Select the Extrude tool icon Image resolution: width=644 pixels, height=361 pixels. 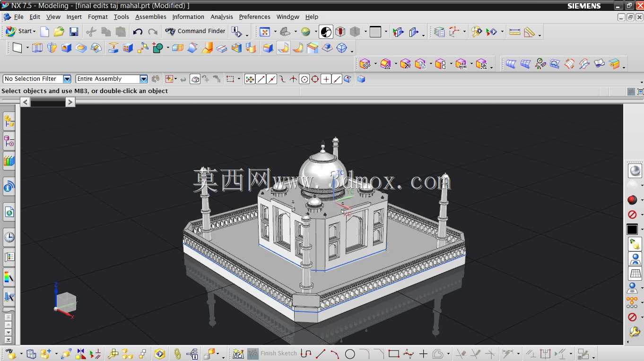(37, 48)
